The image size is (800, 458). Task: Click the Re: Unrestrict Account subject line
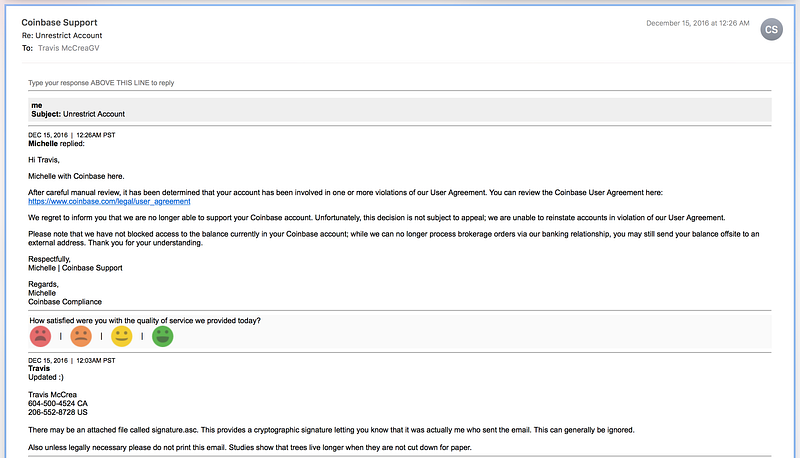pyautogui.click(x=62, y=35)
